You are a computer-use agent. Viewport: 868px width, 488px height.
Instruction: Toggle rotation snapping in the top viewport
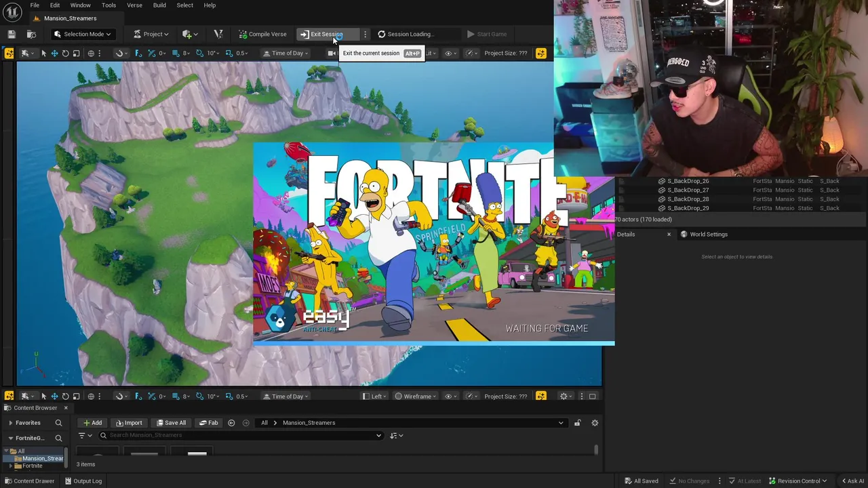199,53
